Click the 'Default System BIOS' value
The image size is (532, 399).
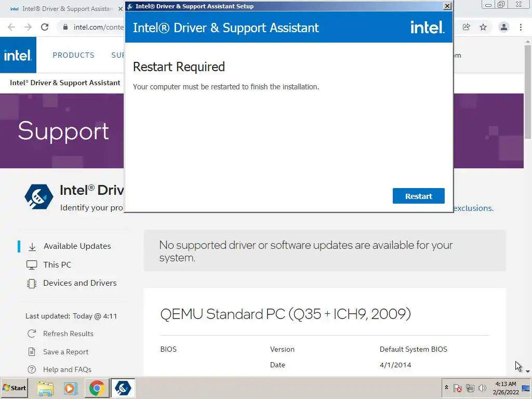click(413, 349)
